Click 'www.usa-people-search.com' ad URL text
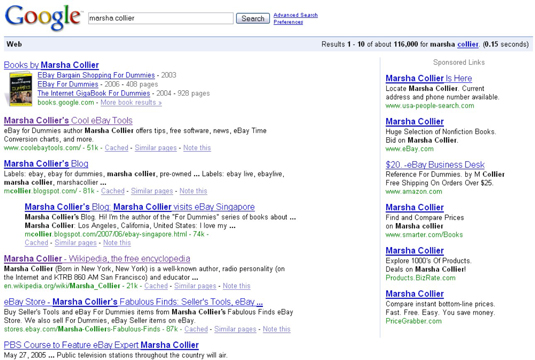The image size is (535, 360). click(430, 105)
